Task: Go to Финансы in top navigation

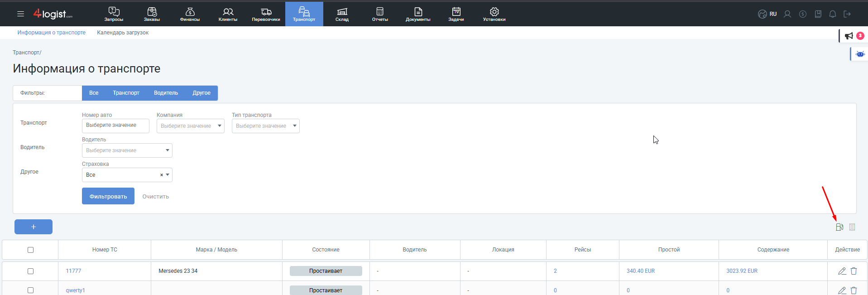Action: click(x=190, y=14)
